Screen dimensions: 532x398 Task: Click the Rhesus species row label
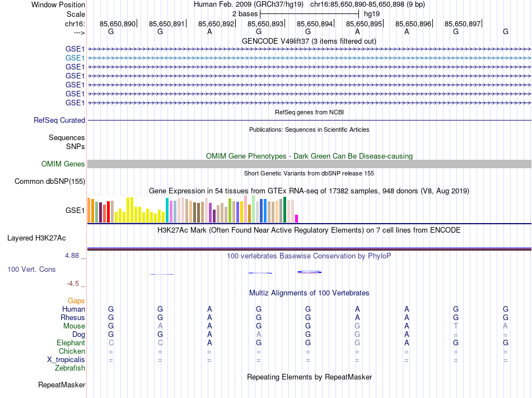tap(73, 317)
